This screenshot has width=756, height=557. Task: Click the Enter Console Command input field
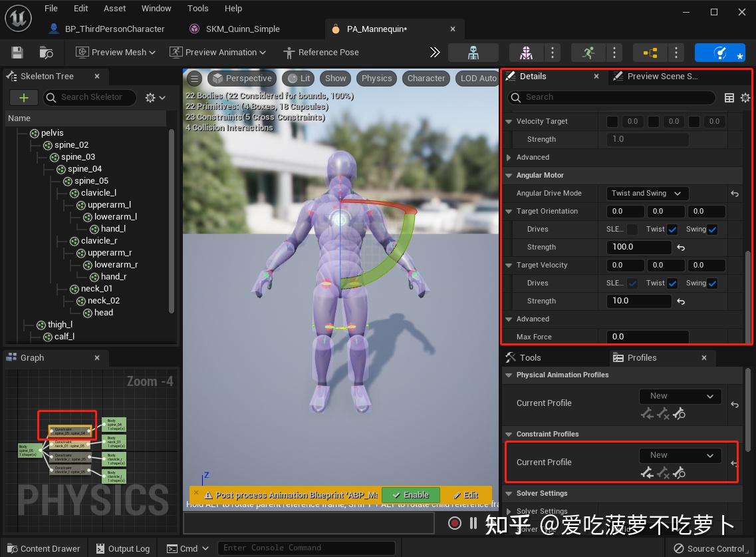tap(306, 548)
